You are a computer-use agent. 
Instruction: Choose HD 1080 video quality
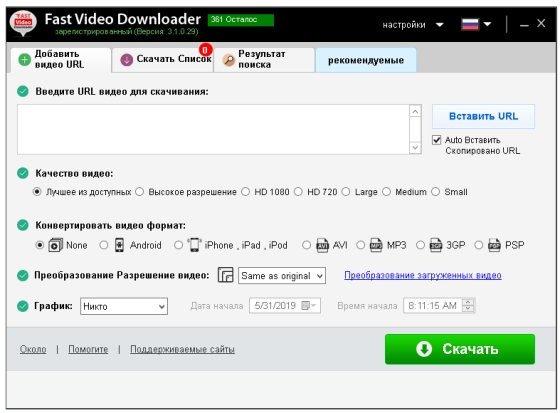[x=245, y=192]
